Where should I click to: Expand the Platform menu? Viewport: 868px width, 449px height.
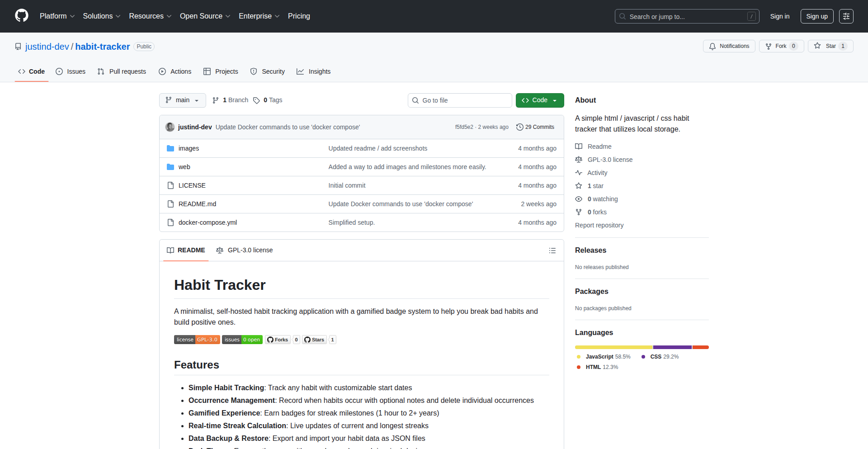tap(57, 16)
